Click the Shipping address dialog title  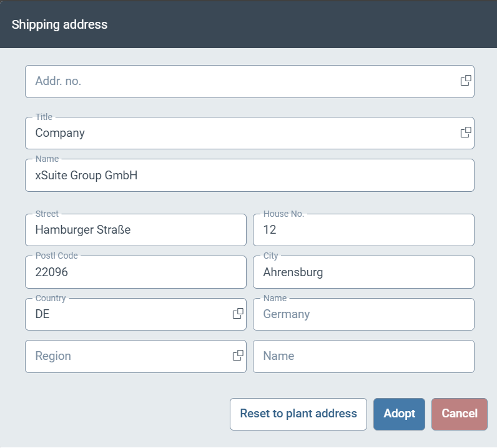(x=60, y=24)
